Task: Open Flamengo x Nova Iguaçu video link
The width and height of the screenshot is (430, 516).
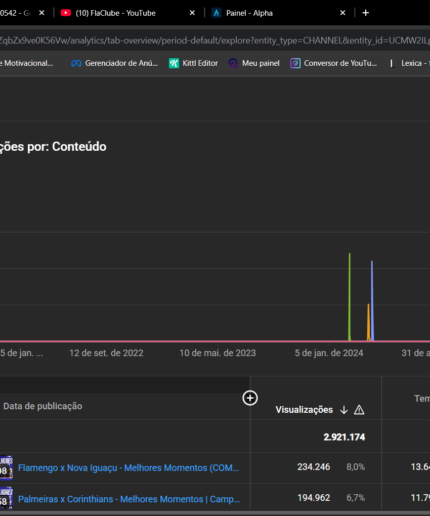Action: [128, 468]
